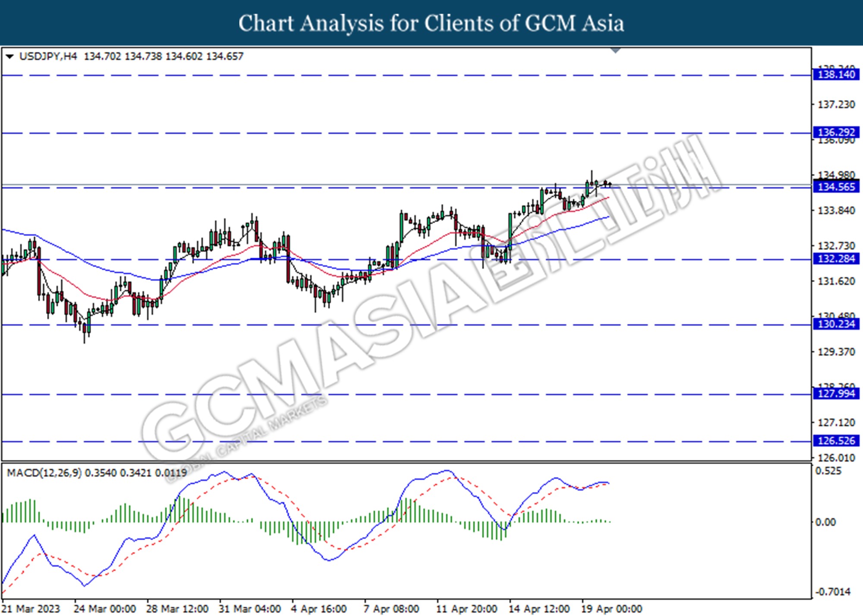Click the MACD 0.00 scale value

tap(825, 522)
